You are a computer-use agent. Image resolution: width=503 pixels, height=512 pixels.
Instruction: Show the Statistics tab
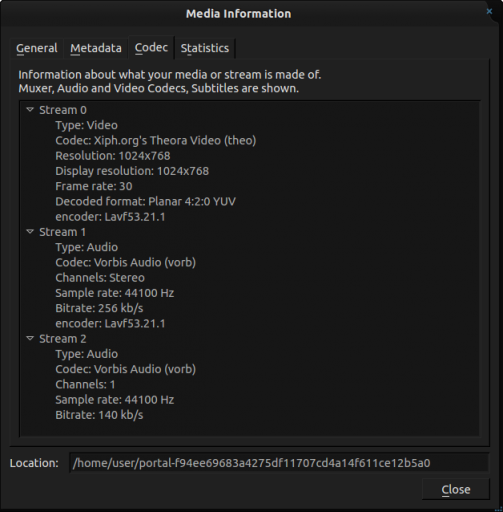click(205, 48)
